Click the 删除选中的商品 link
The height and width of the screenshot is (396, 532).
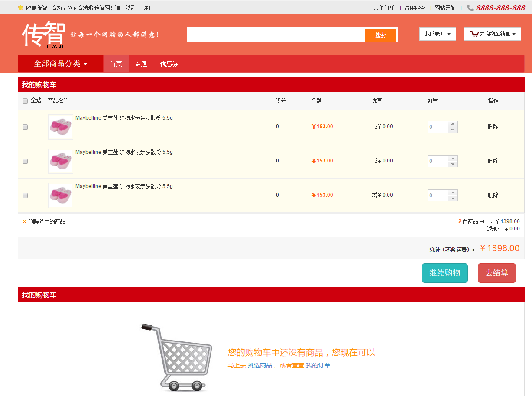point(47,222)
